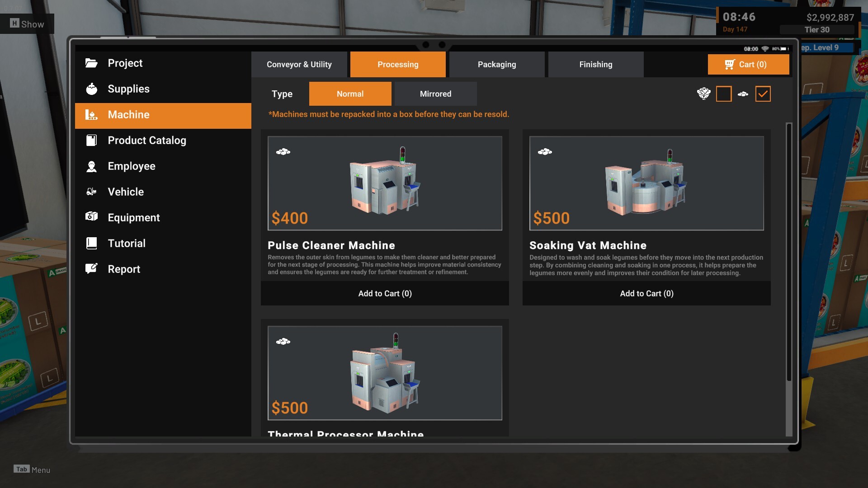Viewport: 868px width, 488px height.
Task: Click the Employee person icon
Action: 91,166
